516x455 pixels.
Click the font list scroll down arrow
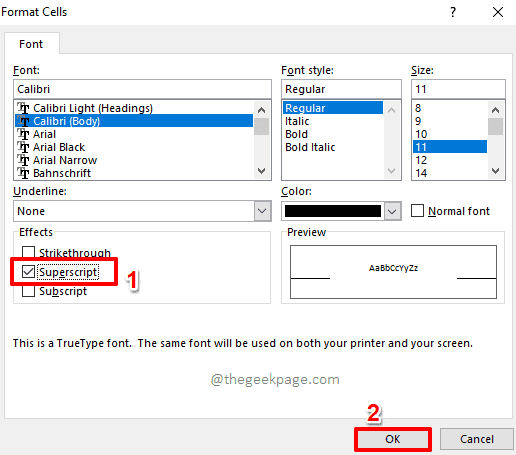262,171
